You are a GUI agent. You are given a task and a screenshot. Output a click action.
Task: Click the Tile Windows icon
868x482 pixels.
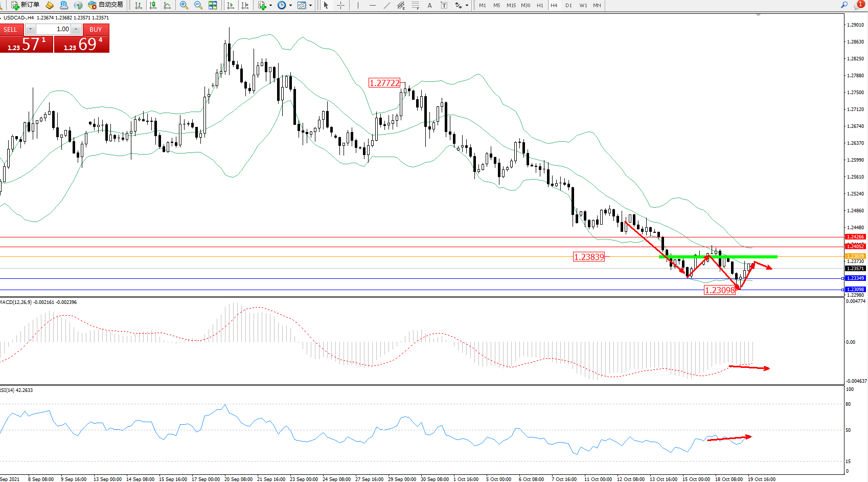coord(213,5)
